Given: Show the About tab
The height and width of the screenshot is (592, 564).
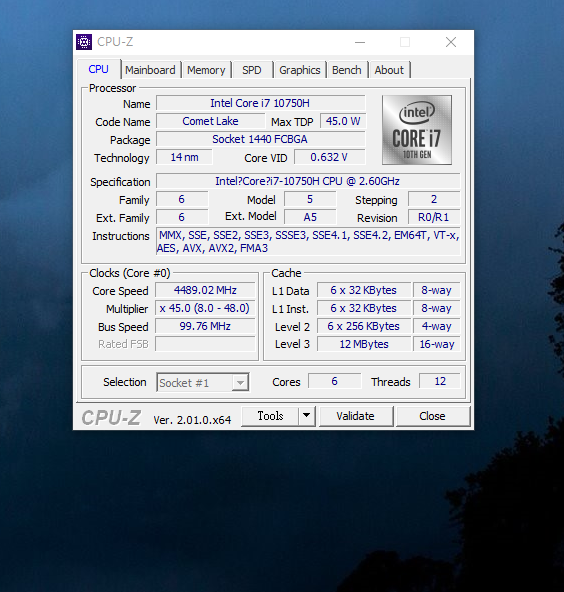Looking at the screenshot, I should (x=389, y=70).
